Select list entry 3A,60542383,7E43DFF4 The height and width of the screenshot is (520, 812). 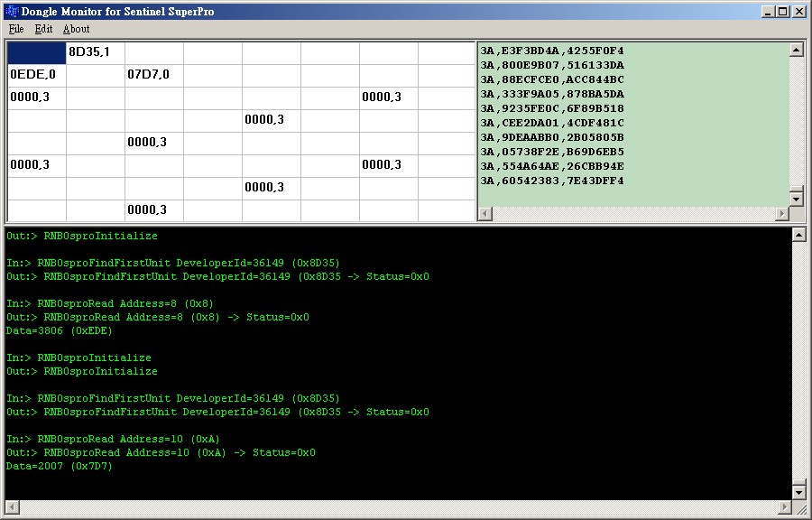[x=552, y=181]
